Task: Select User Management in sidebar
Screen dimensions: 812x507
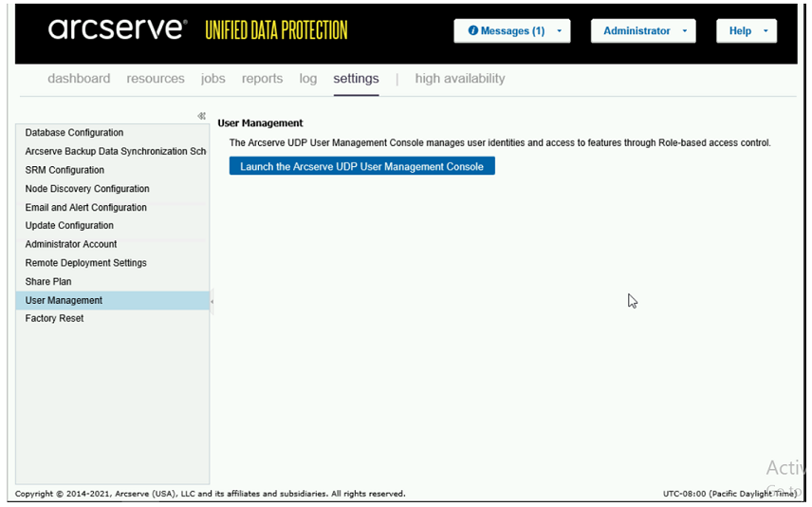Action: tap(112, 300)
